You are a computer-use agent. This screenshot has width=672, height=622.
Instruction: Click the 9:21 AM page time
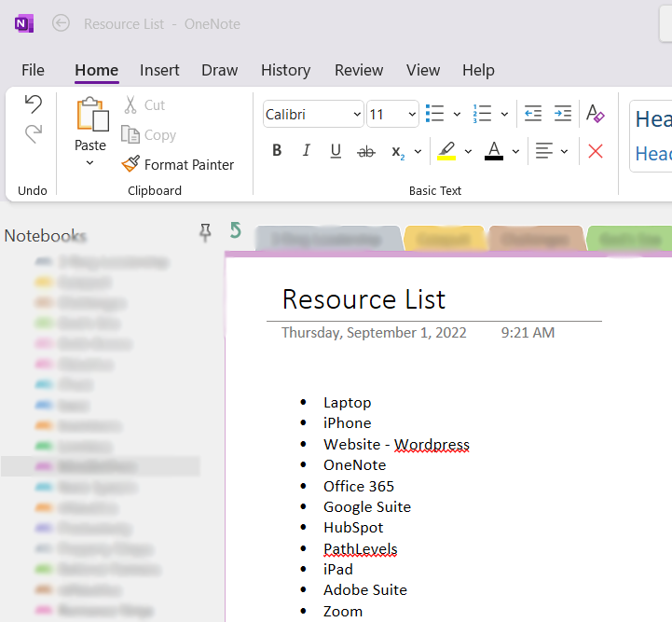pyautogui.click(x=528, y=333)
